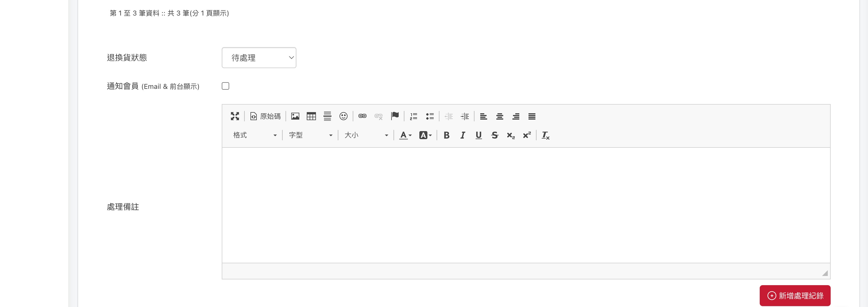
Task: Apply subscript formatting
Action: coord(511,135)
